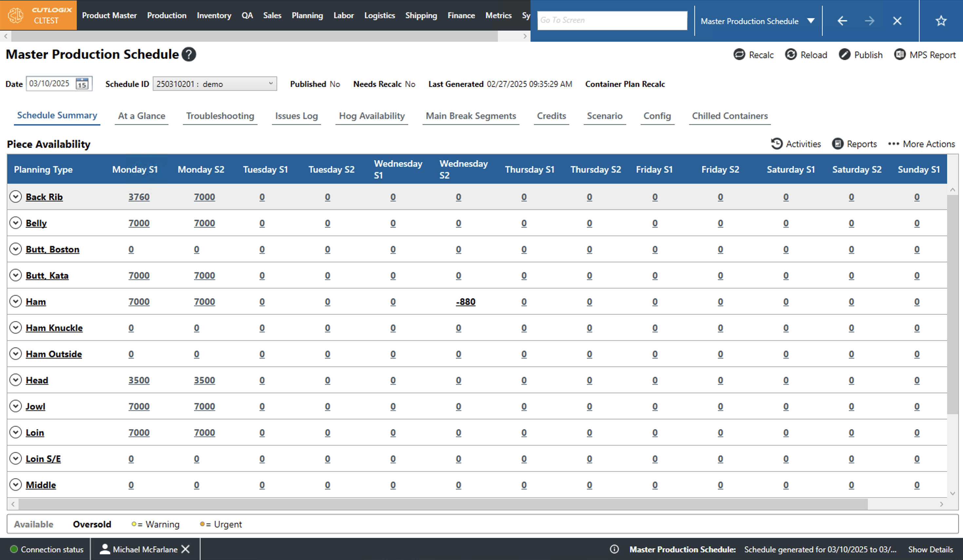Click Show Details in status bar

[930, 549]
